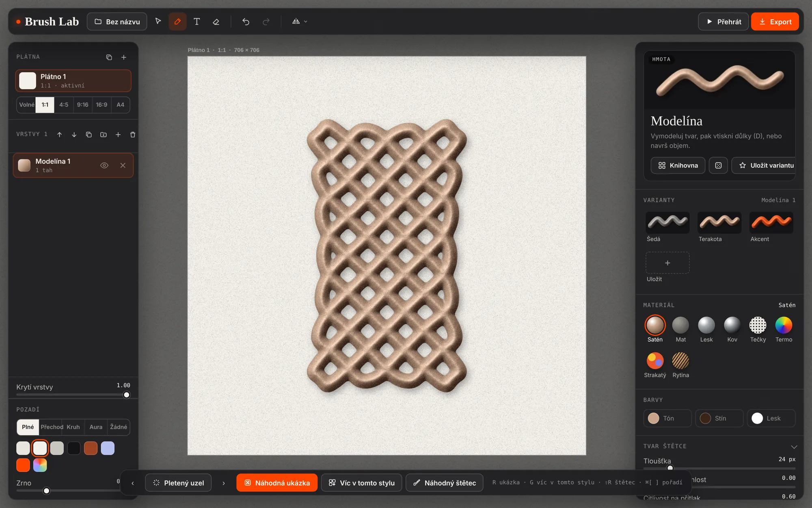Go to next preset with right chevron
This screenshot has height=508, width=812.
pyautogui.click(x=223, y=483)
